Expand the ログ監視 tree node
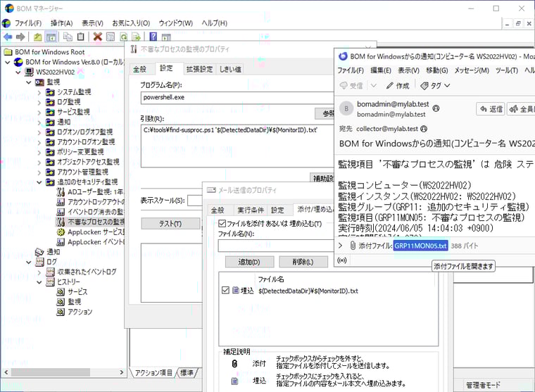The image size is (535, 392). tap(39, 102)
